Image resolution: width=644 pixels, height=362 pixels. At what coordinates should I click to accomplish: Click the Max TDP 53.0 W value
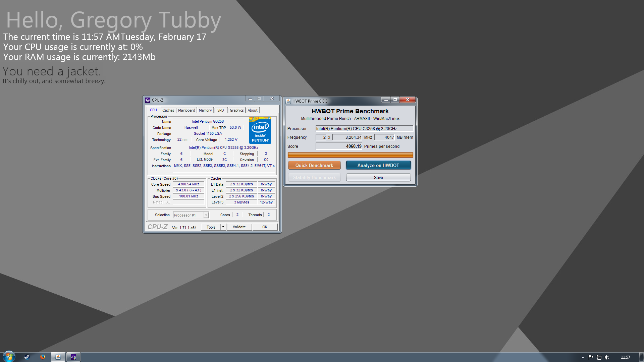[x=235, y=128]
